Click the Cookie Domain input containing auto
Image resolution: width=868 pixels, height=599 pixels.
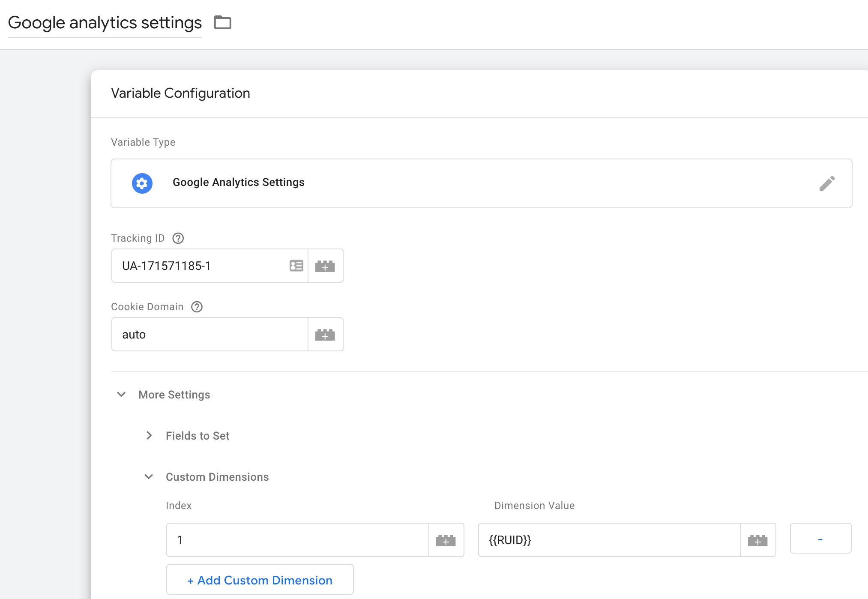[x=210, y=334]
